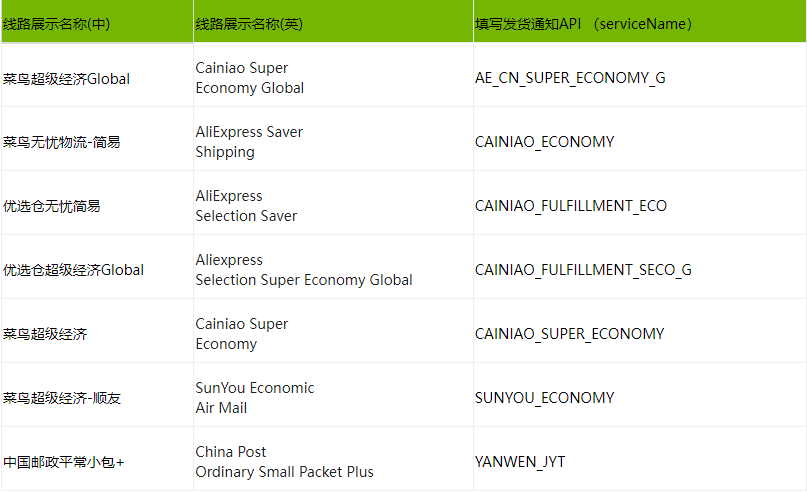Click the SUNYOU_ECONOMY service name
Screen dimensions: 807x493
(545, 398)
